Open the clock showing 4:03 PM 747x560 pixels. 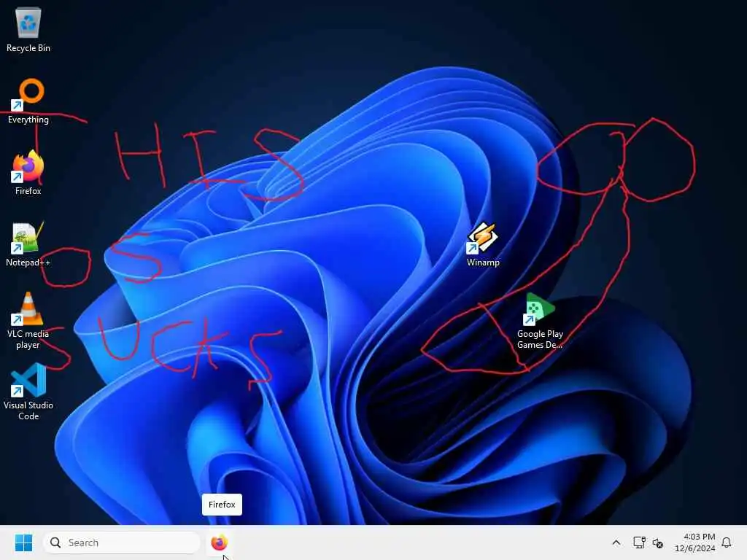click(x=695, y=542)
